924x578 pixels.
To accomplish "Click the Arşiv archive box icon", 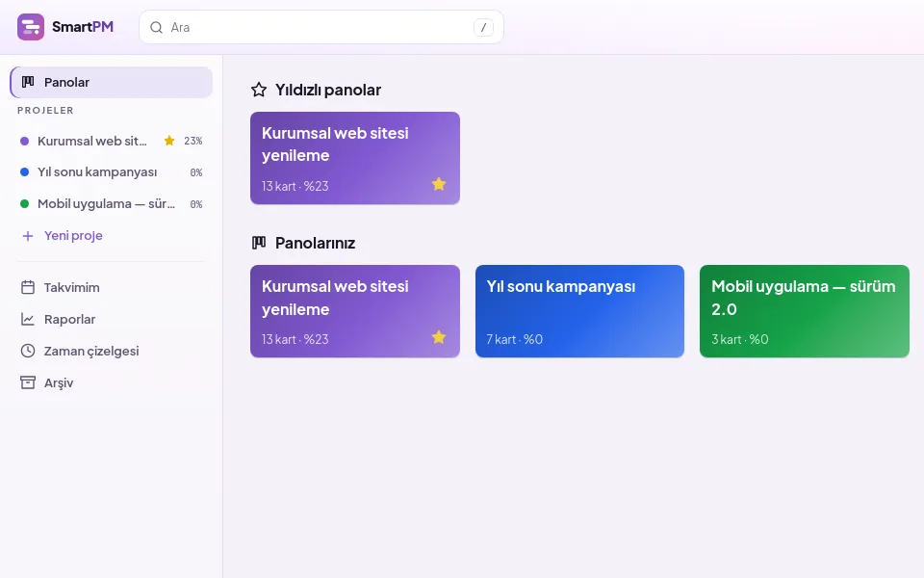I will (x=28, y=382).
